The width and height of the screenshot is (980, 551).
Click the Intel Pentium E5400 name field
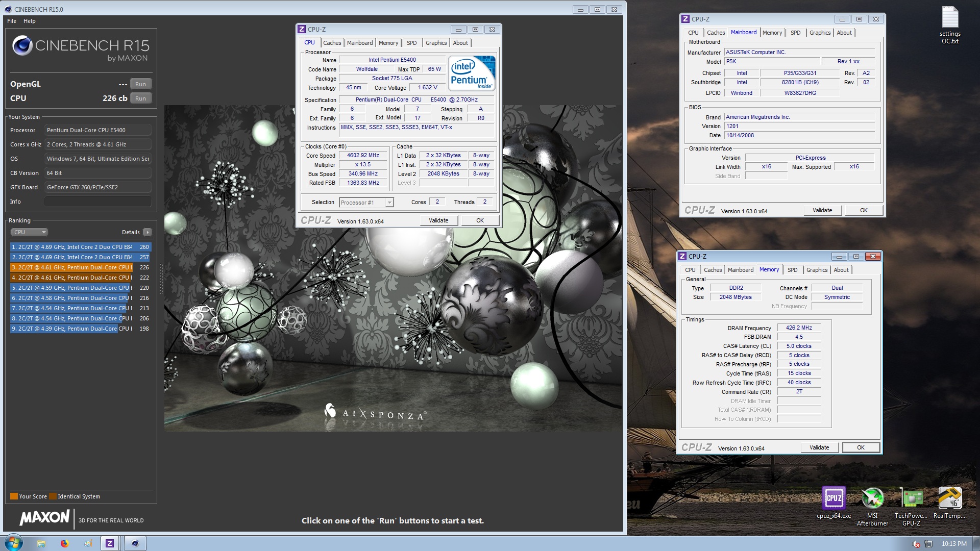392,60
